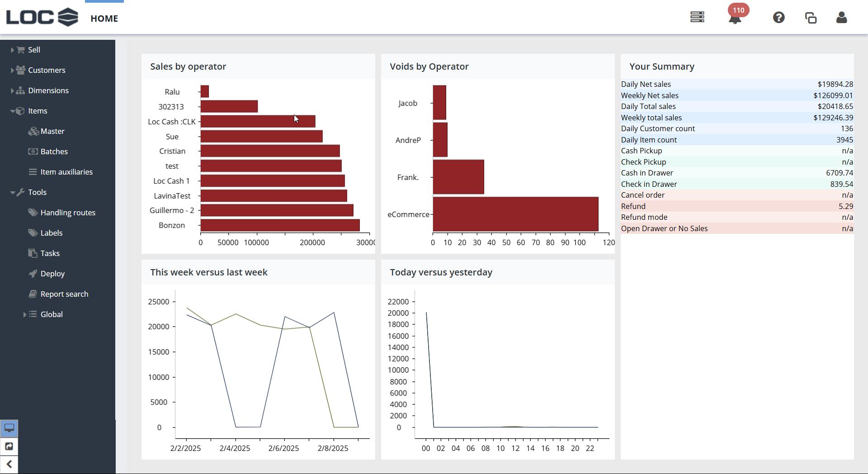
Task: Select the monitor icon at sidebar bottom
Action: click(9, 428)
